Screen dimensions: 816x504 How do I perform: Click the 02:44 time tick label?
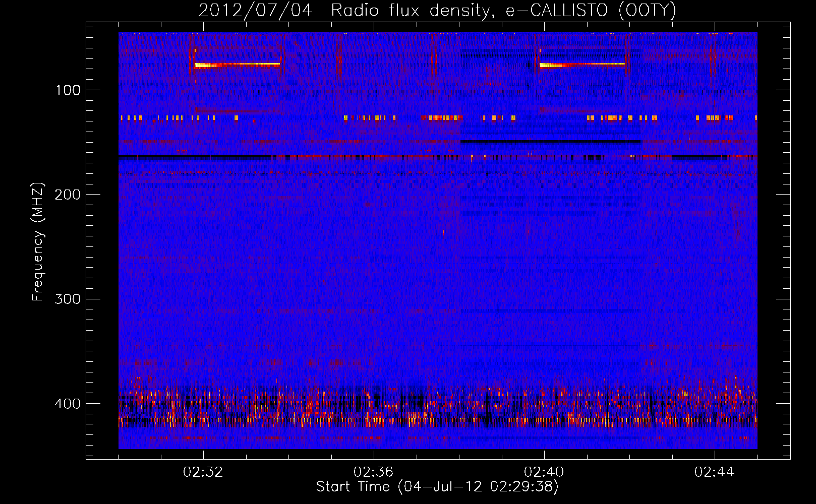pyautogui.click(x=714, y=472)
